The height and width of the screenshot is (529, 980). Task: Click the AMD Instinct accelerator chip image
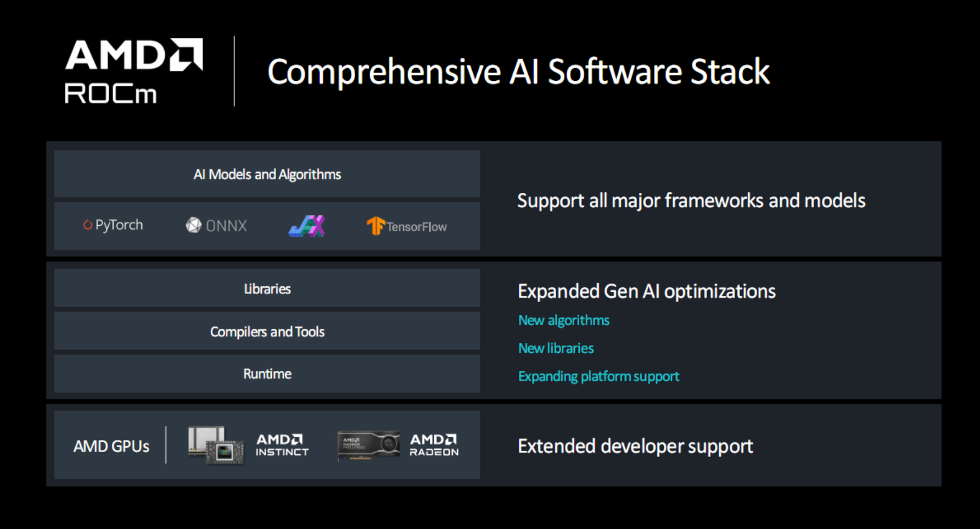tap(216, 445)
